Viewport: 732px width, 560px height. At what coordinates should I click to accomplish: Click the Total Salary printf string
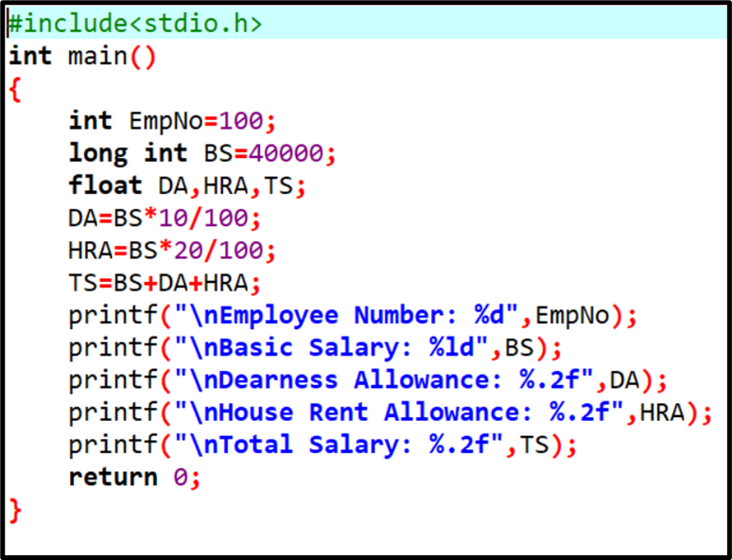pos(339,445)
